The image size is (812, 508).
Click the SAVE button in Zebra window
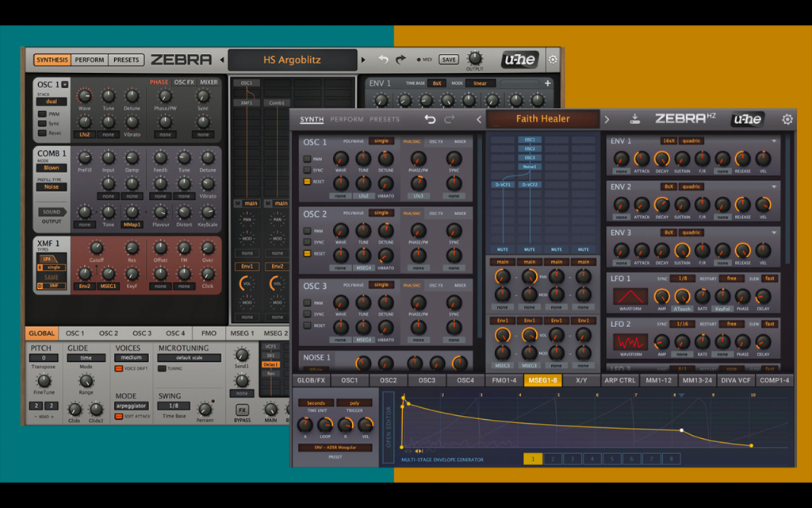pos(449,60)
